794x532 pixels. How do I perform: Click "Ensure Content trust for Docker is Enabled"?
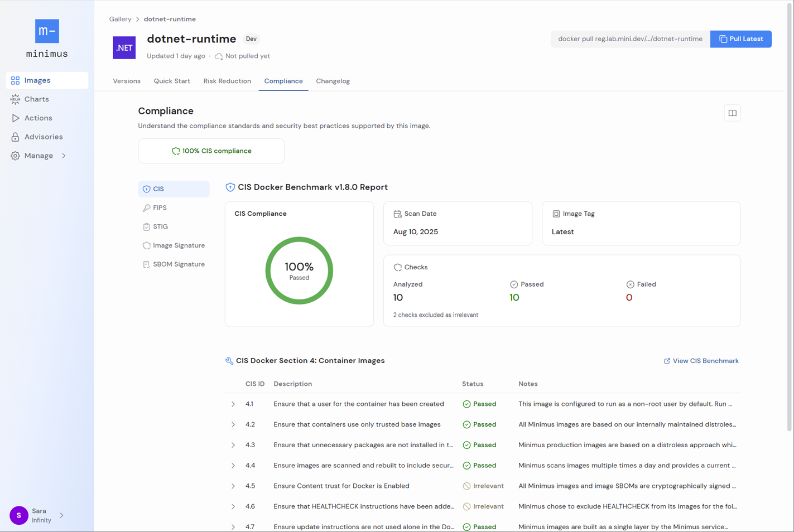pyautogui.click(x=341, y=486)
